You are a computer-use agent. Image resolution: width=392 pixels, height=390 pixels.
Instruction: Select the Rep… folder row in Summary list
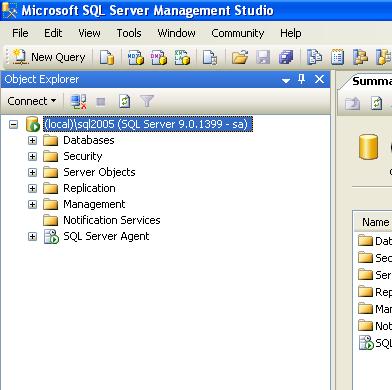coord(375,292)
